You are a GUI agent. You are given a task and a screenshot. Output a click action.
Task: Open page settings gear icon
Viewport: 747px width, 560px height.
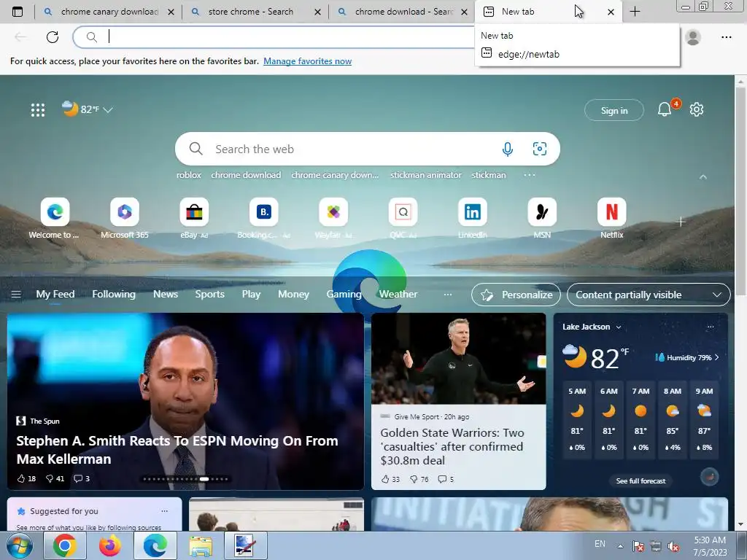pyautogui.click(x=697, y=109)
